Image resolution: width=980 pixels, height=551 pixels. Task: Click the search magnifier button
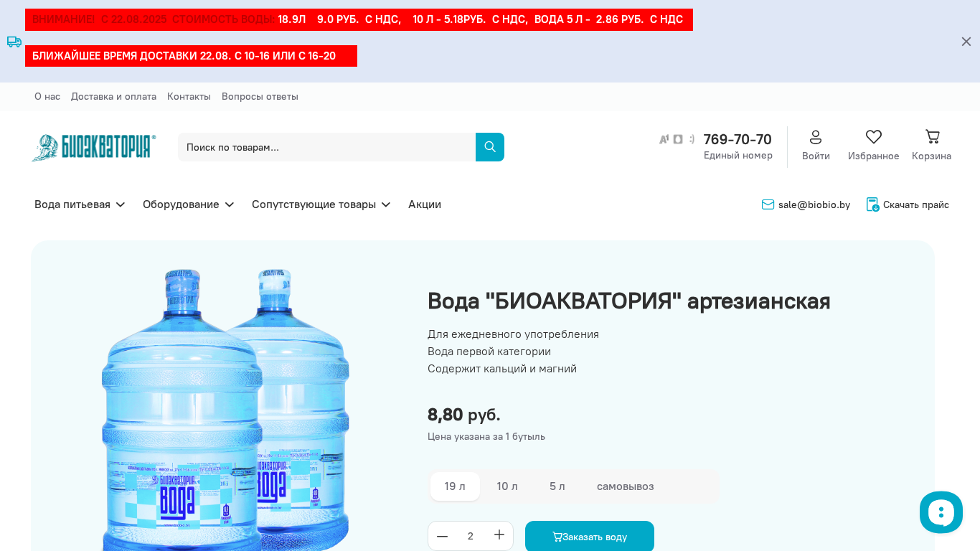[x=490, y=147]
